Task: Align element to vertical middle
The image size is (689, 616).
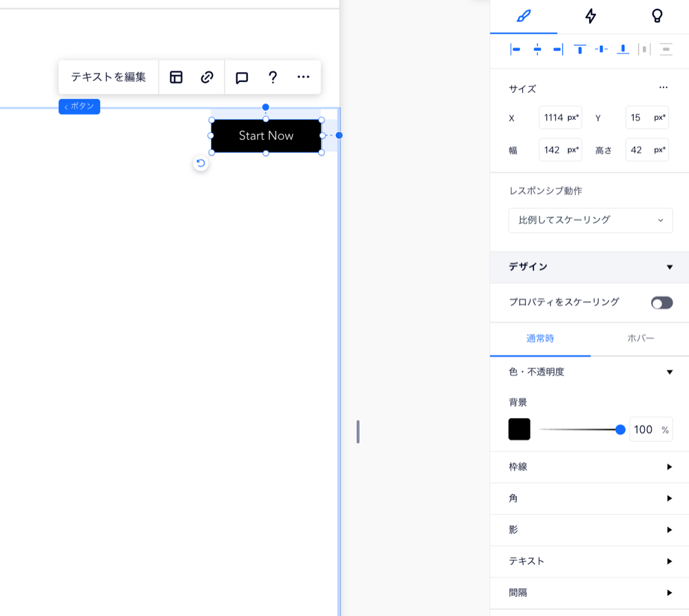Action: [x=601, y=49]
